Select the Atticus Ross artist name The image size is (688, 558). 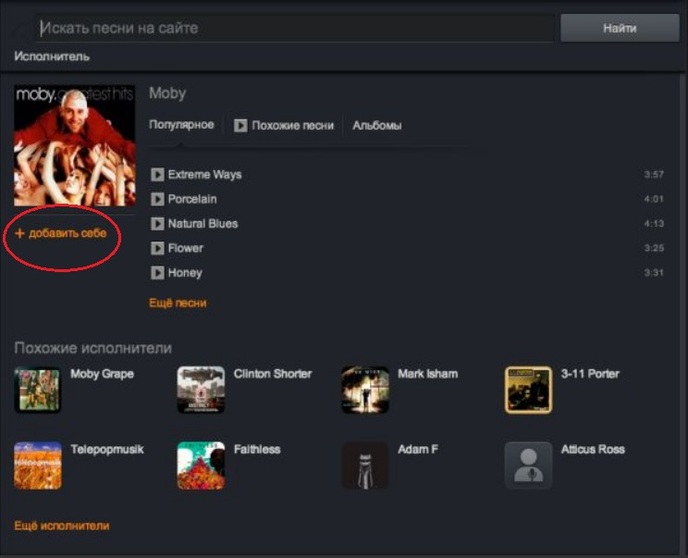click(593, 449)
